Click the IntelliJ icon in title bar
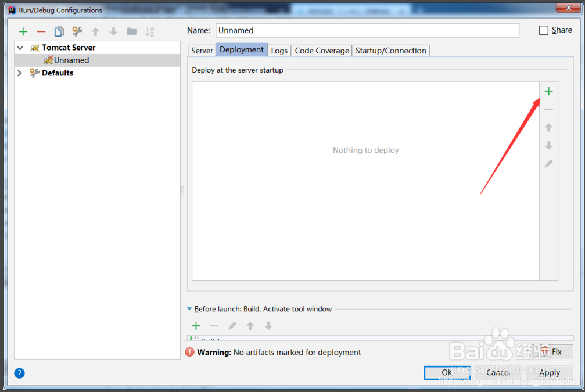The image size is (585, 392). [12, 10]
